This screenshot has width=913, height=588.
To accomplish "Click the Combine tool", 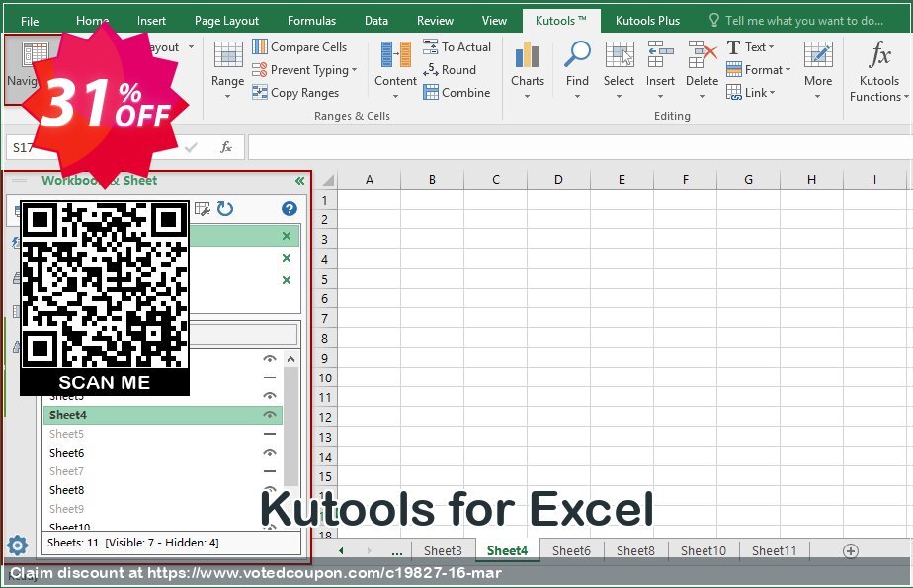I will (457, 93).
